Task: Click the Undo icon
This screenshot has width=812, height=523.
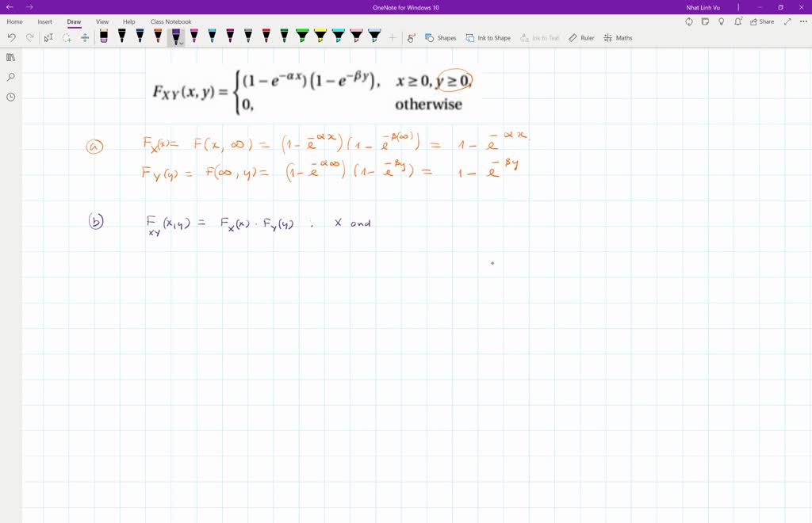Action: 10,36
